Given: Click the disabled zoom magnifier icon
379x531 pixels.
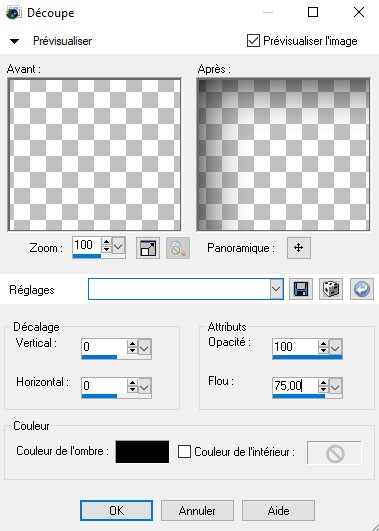Looking at the screenshot, I should [x=178, y=248].
